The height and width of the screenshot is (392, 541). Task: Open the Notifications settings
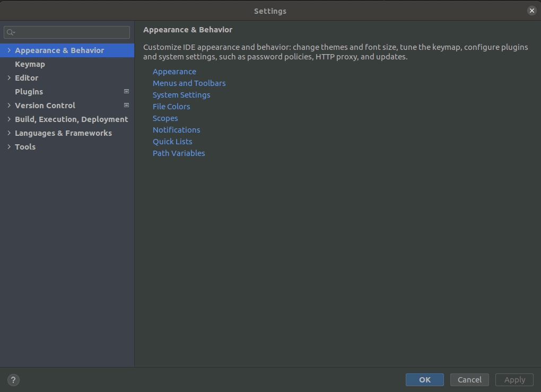[x=176, y=129]
